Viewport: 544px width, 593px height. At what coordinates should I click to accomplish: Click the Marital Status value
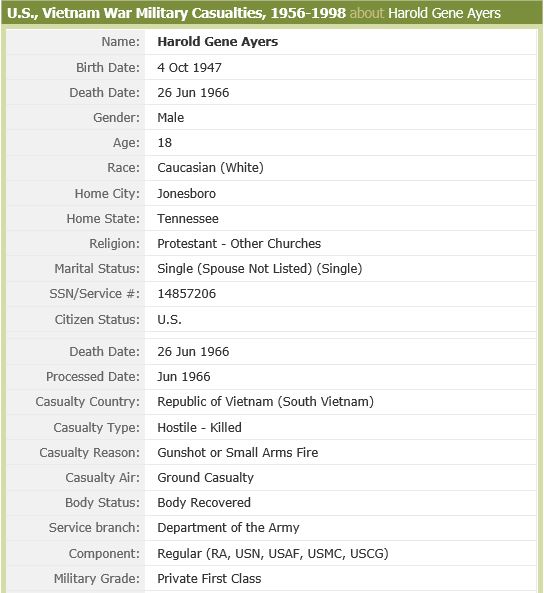(x=260, y=269)
